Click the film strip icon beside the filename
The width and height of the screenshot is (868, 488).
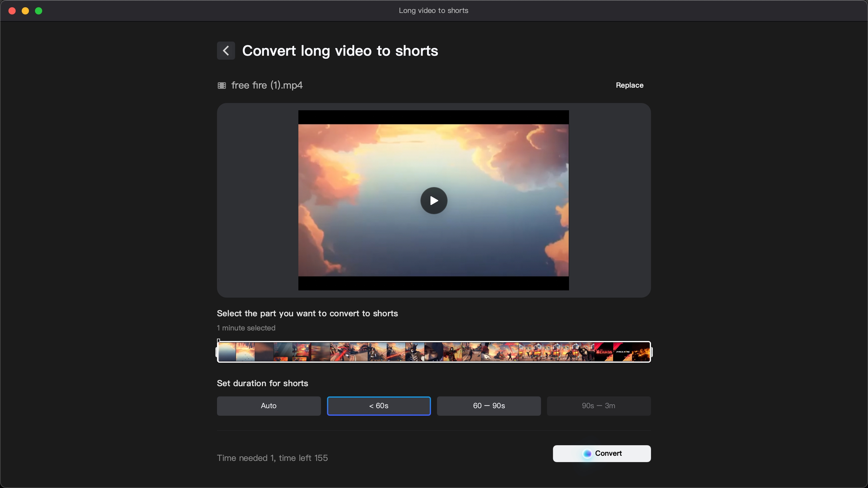click(222, 85)
